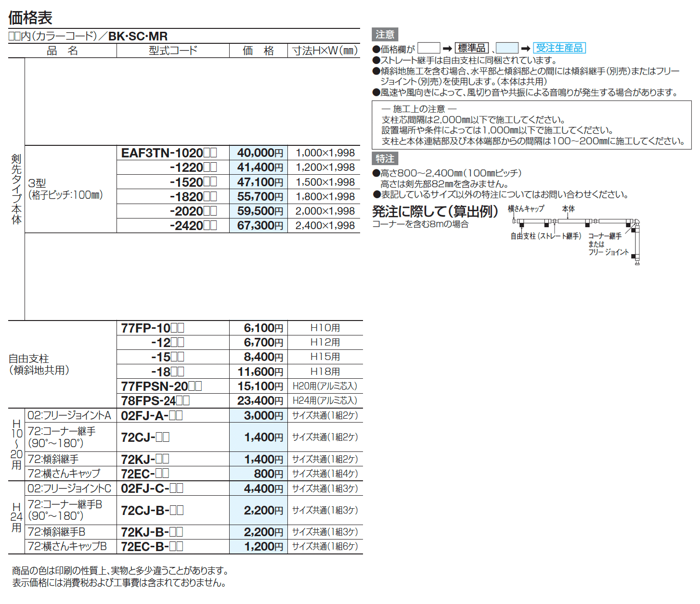Select the 標準品 indicator box
This screenshot has width=700, height=604.
[x=472, y=47]
